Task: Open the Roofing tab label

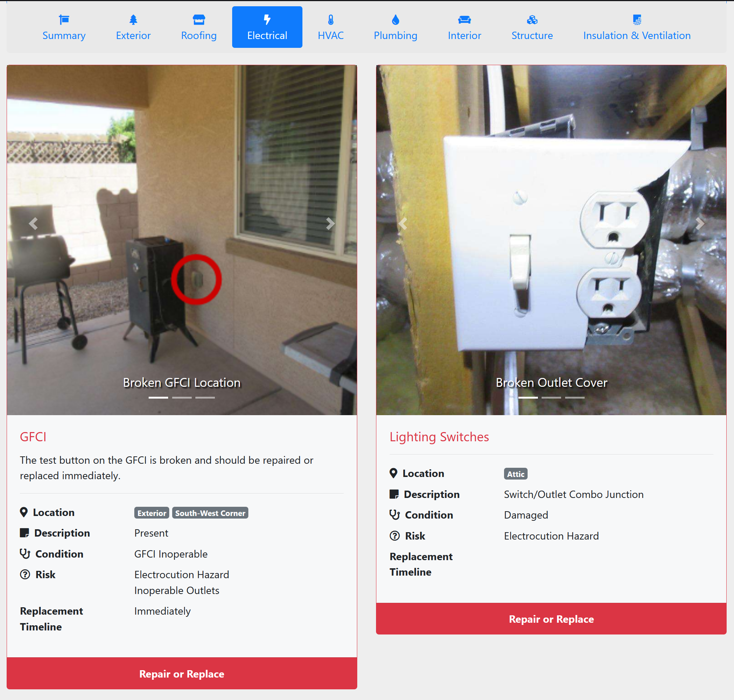Action: [198, 36]
